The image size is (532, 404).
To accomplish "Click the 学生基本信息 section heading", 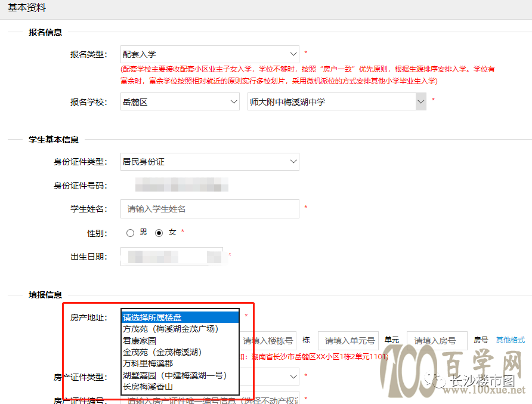I will point(54,140).
